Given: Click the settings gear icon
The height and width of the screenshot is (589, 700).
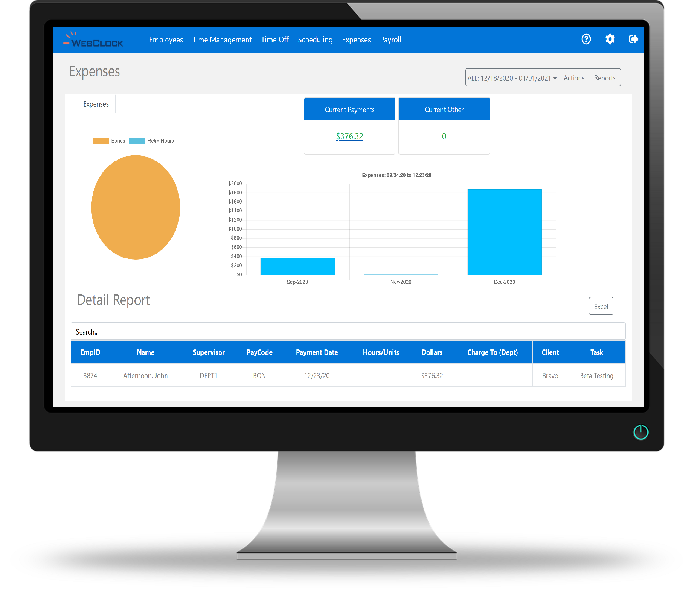Looking at the screenshot, I should [x=608, y=39].
